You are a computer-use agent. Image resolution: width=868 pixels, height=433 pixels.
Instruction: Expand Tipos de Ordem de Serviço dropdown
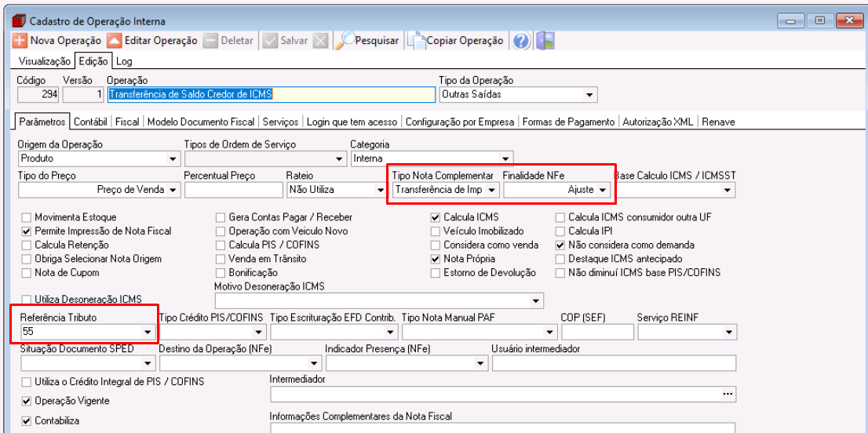340,159
